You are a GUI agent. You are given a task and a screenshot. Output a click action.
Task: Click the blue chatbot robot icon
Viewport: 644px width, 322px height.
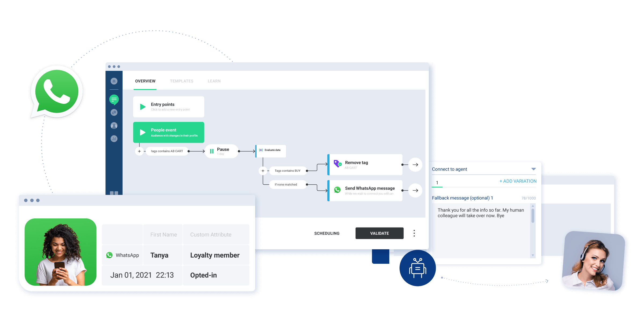(418, 268)
